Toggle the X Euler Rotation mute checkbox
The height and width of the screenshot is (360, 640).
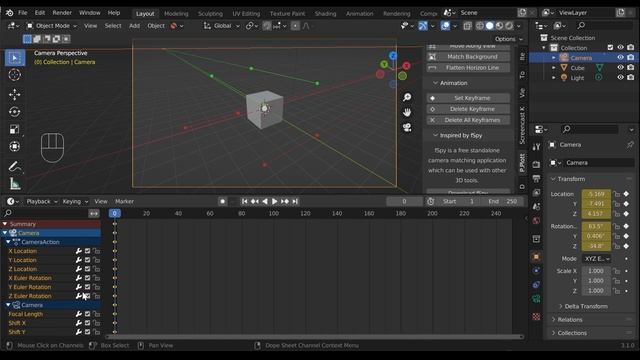pos(87,278)
